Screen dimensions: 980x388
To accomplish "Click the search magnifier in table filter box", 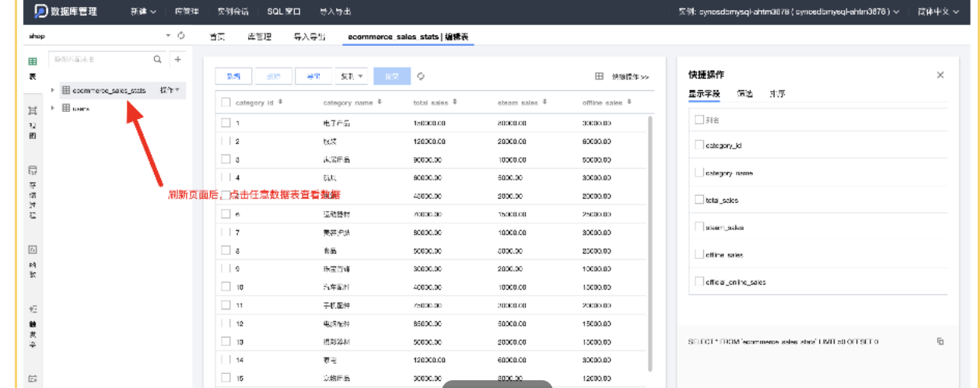I will (157, 59).
